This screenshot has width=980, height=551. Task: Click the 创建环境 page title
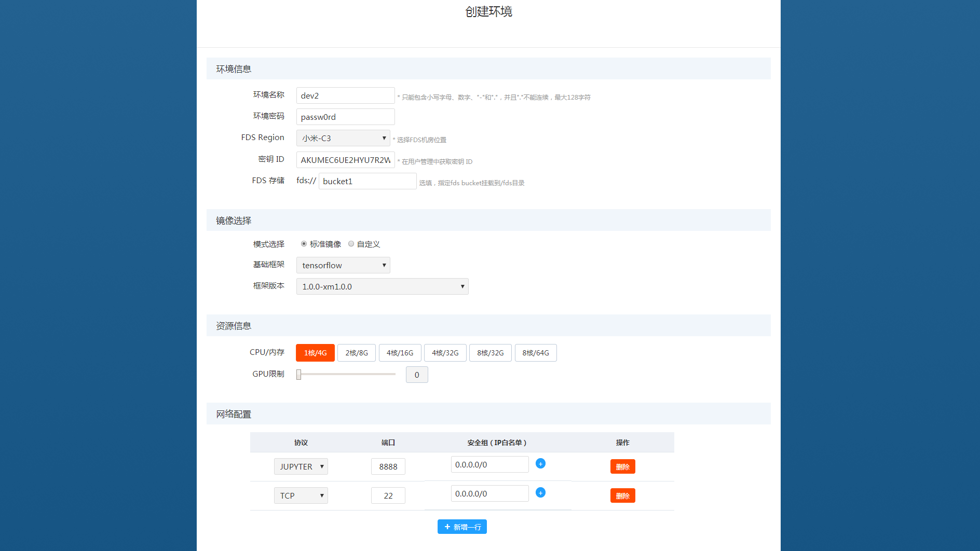point(489,11)
